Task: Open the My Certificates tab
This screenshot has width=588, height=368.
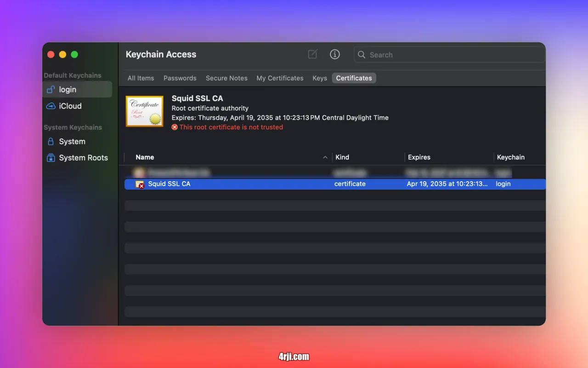Action: 280,78
